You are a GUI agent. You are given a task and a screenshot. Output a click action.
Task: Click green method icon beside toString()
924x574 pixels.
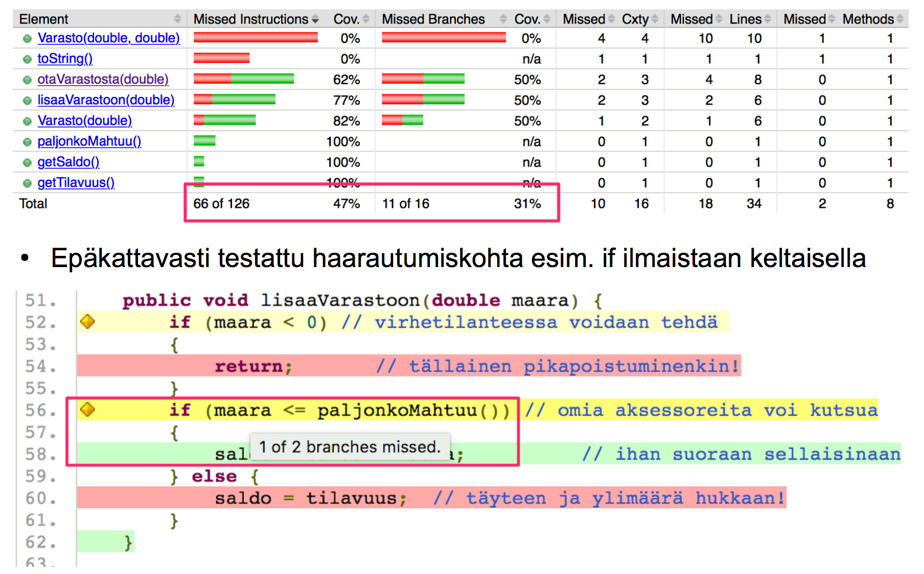pos(27,59)
